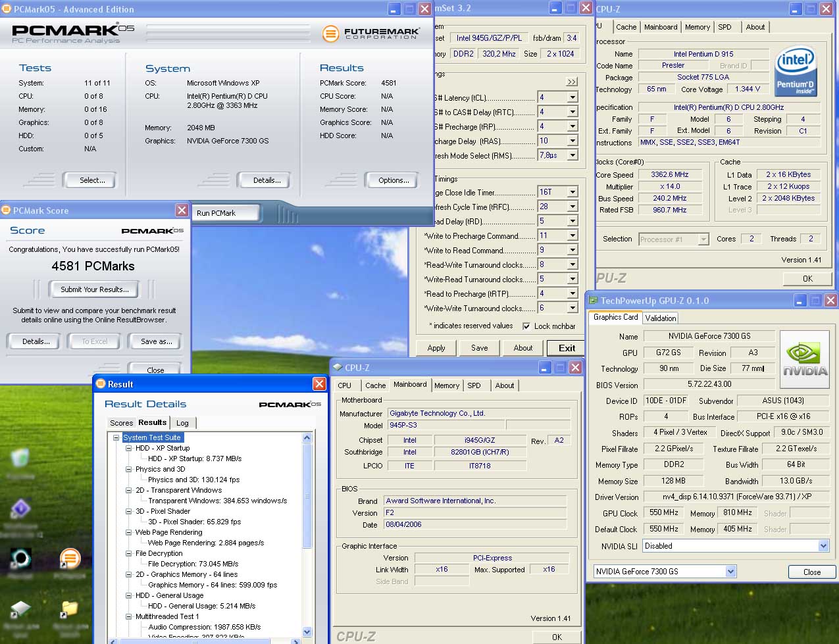Collapse the System Test Suite tree node
Screen dimensions: 839x644
116,437
